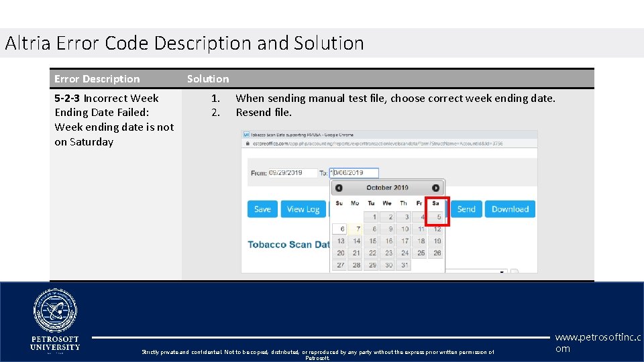Focus the From date field 09/29/2019
Viewport: 644px width, 362px height.
pos(292,173)
